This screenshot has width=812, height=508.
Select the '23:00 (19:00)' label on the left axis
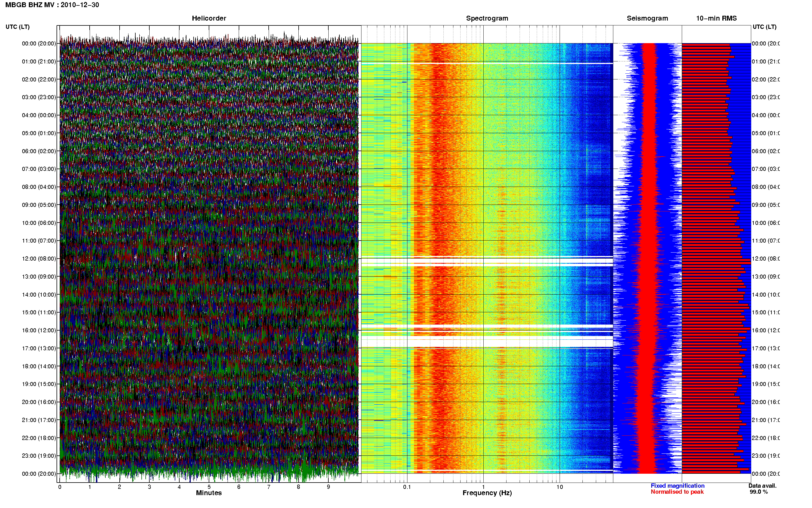pyautogui.click(x=39, y=456)
